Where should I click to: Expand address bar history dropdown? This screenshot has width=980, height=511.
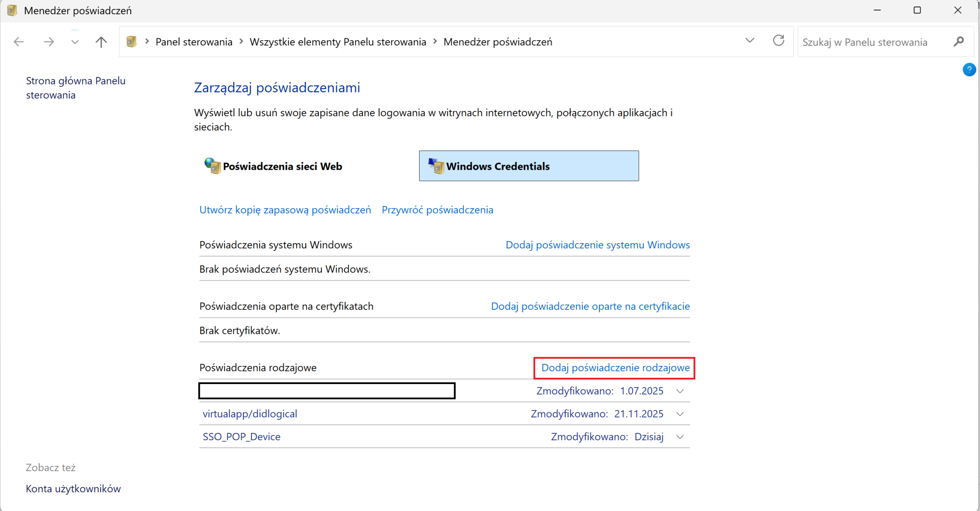click(750, 41)
